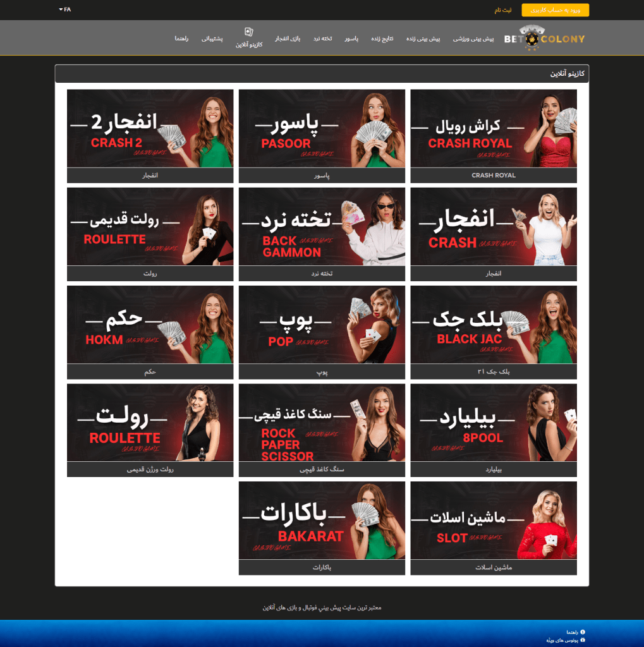Click the yellow ورود به حساب کاربری login button
644x647 pixels.
coord(556,10)
